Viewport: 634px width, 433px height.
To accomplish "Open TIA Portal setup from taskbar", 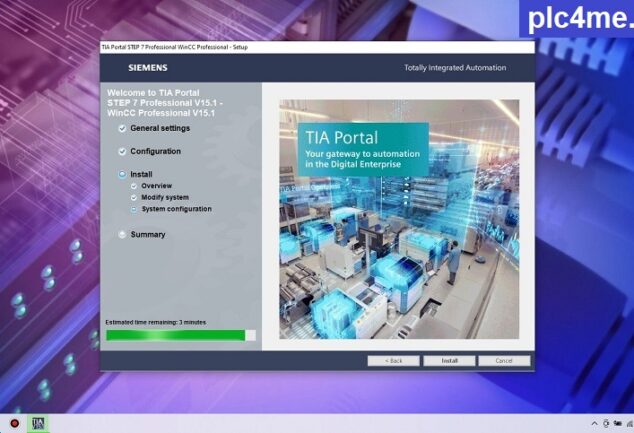I will click(39, 423).
